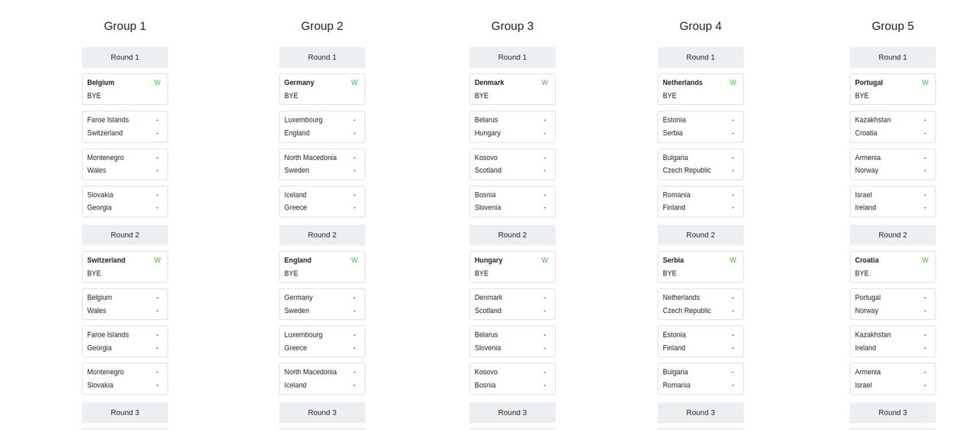Click the Group 5 Round 3 header

(893, 412)
